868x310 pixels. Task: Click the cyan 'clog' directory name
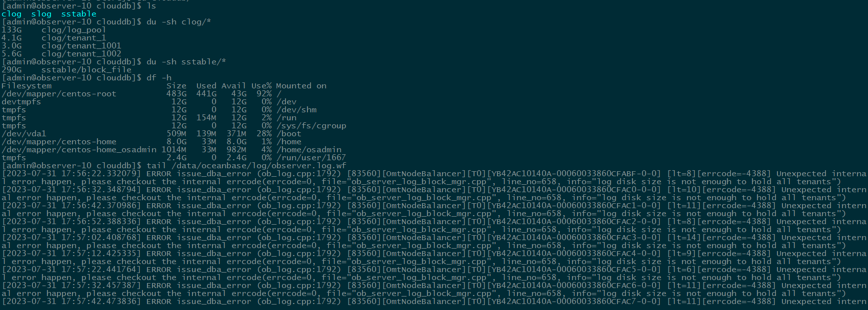point(11,14)
